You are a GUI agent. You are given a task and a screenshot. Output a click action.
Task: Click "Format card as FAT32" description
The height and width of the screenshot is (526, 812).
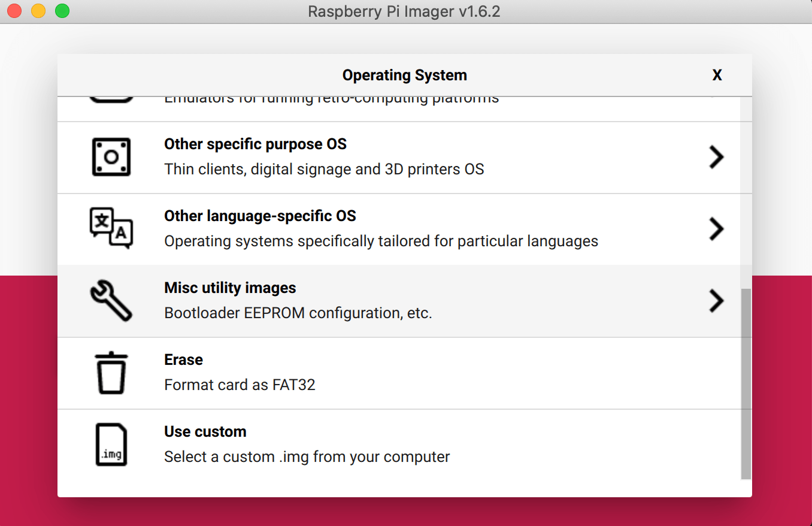tap(240, 385)
